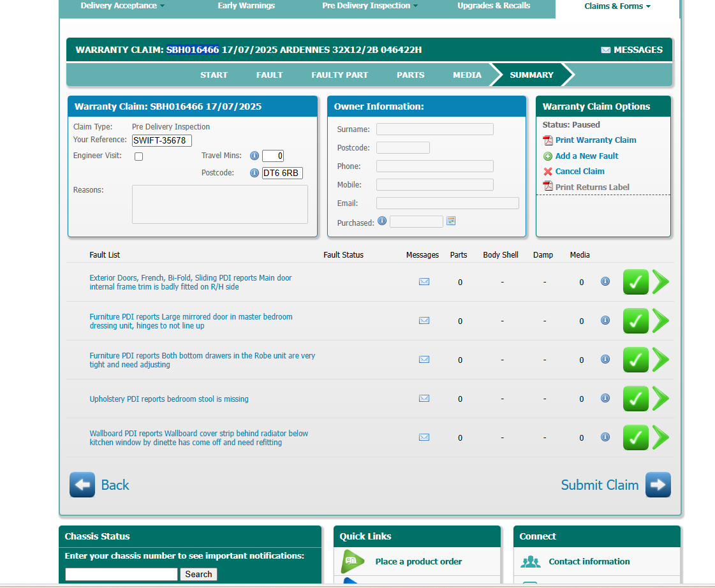Click Print Warranty Claim link
Image resolution: width=715 pixels, height=588 pixels.
[595, 140]
